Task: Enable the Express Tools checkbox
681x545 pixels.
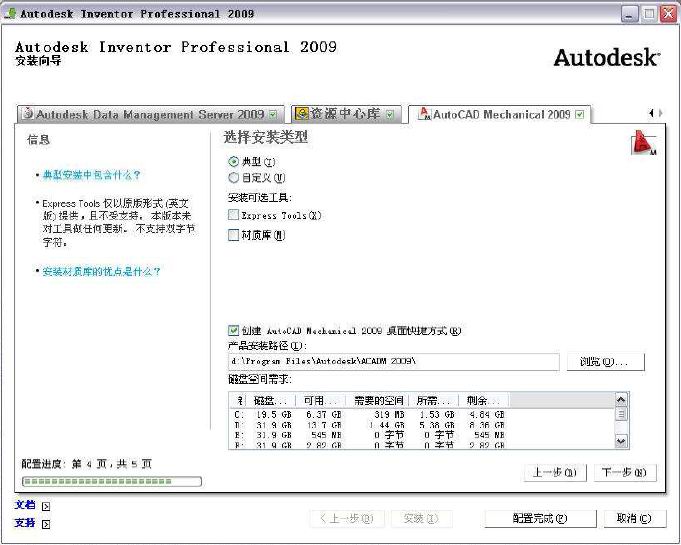Action: click(x=233, y=215)
